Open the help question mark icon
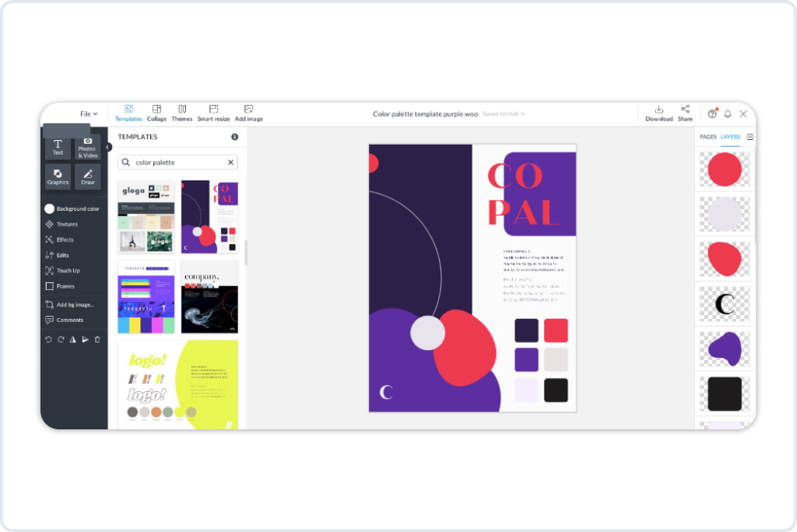The image size is (797, 532). tap(713, 114)
